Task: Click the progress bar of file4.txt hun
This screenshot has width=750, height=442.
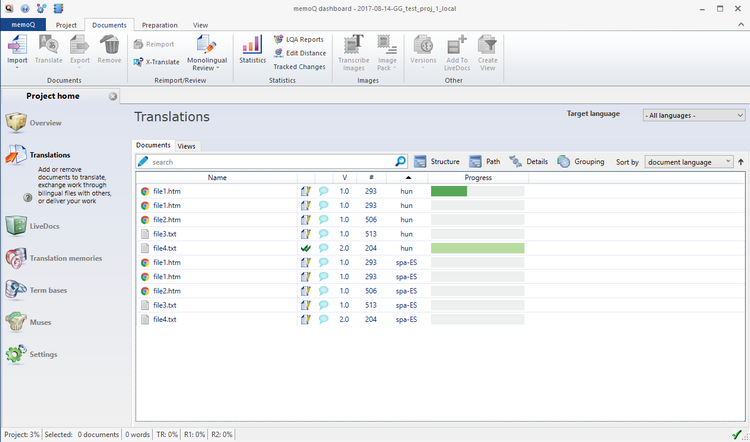Action: coord(477,248)
